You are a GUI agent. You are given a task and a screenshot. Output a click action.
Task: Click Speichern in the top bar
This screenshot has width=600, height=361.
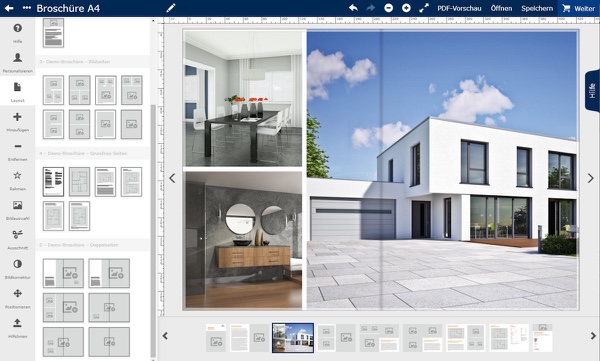tap(537, 8)
